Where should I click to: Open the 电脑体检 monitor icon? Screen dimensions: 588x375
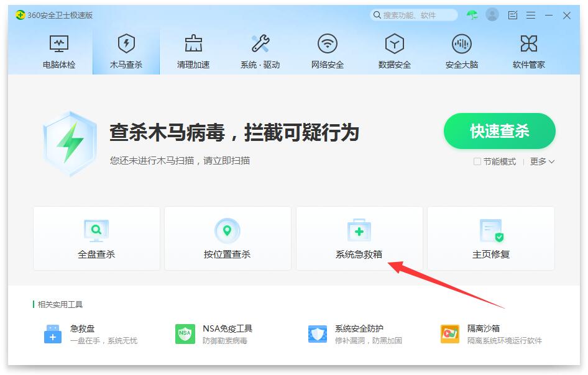click(x=59, y=43)
